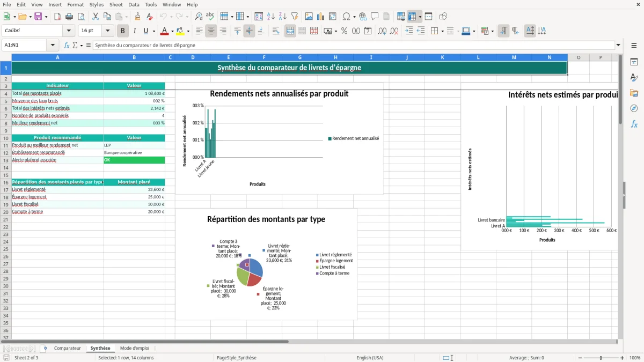Open the sidebar Navigator
Screen dimensions: 644x362
(x=634, y=108)
